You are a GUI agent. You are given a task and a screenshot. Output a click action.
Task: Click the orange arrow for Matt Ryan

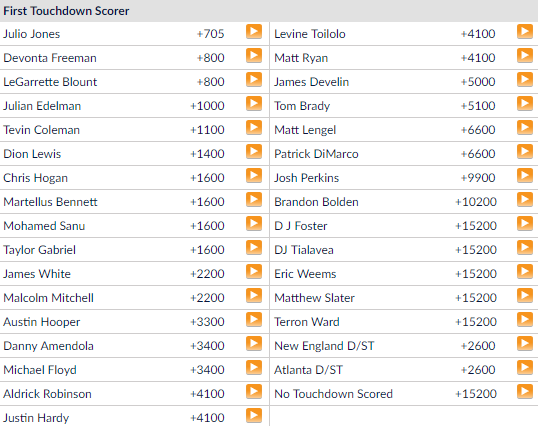pos(525,56)
